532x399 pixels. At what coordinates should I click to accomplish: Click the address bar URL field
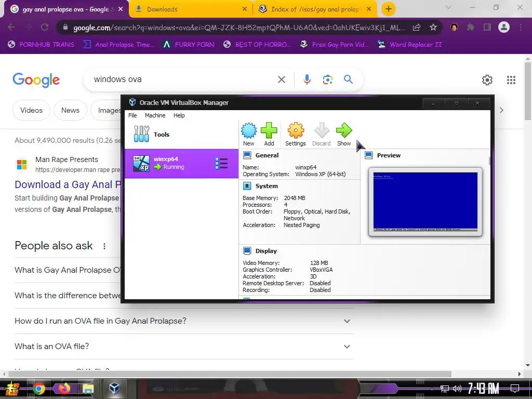tap(239, 28)
